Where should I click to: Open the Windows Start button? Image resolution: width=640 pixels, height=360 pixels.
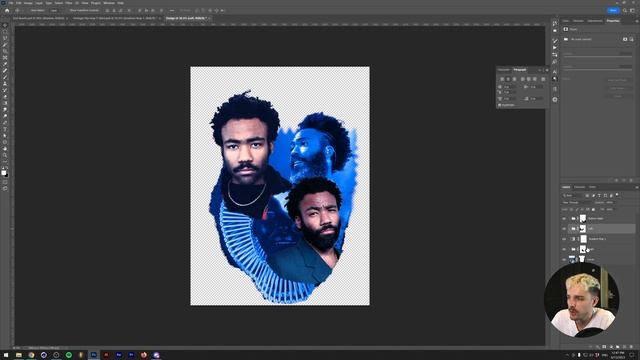coord(6,355)
